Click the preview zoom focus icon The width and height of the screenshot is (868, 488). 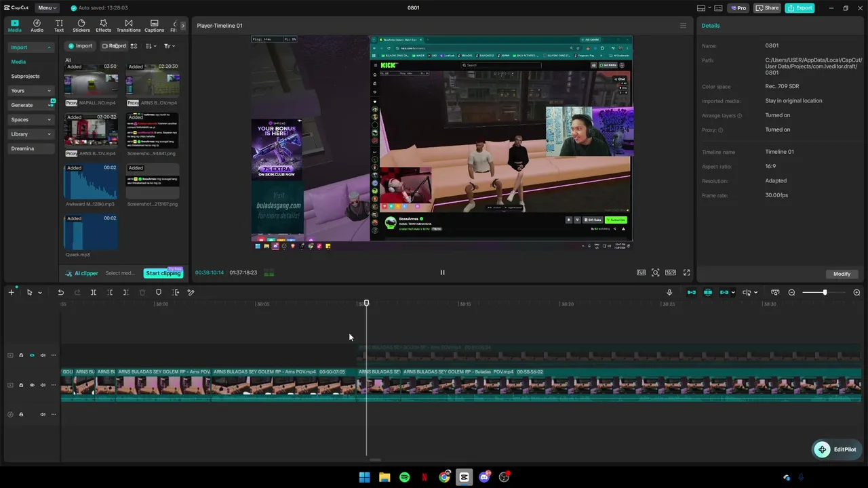pos(656,272)
